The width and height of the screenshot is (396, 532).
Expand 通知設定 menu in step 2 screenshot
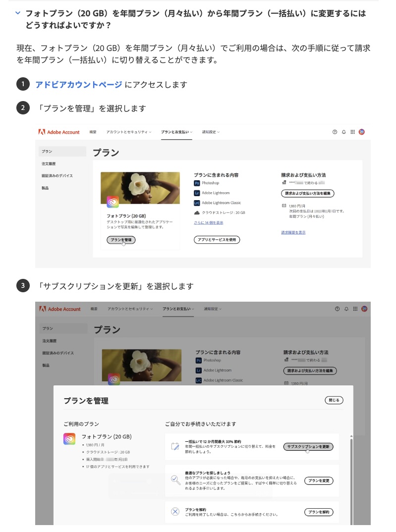point(211,132)
